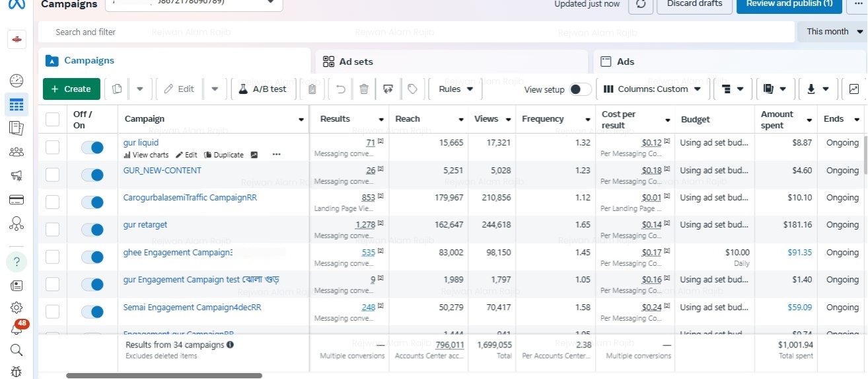Click the tag label icon in toolbar
This screenshot has width=868, height=379.
(x=412, y=89)
